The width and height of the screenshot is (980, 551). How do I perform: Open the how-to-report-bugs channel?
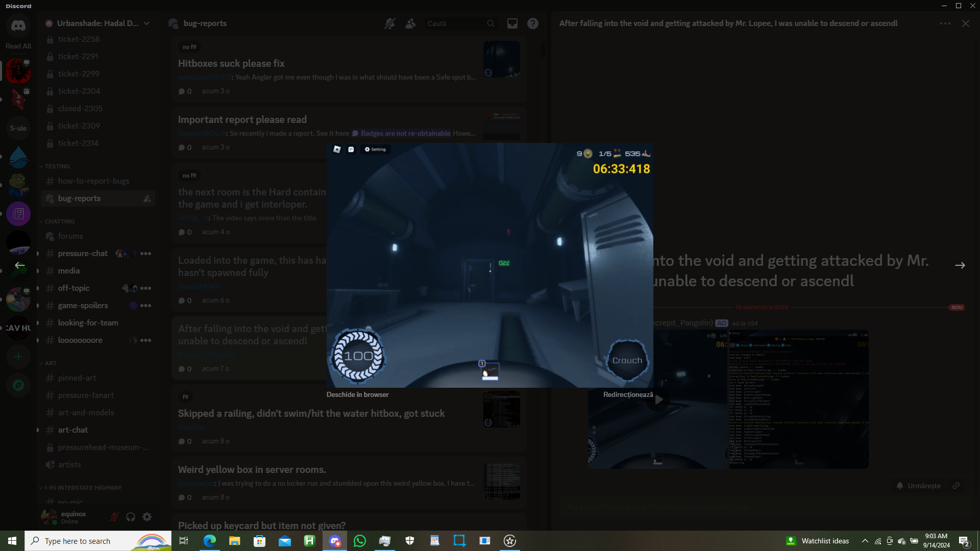(93, 181)
